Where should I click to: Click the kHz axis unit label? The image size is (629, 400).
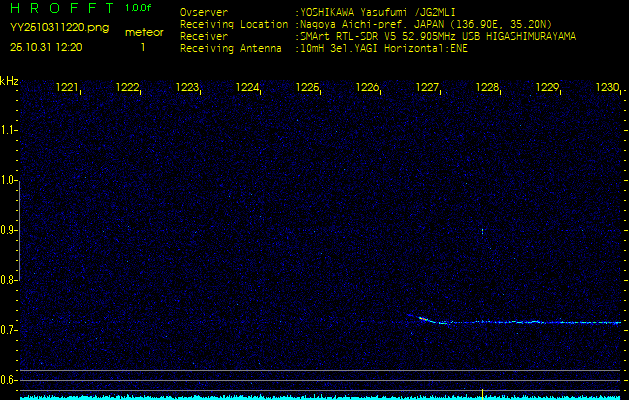9,80
